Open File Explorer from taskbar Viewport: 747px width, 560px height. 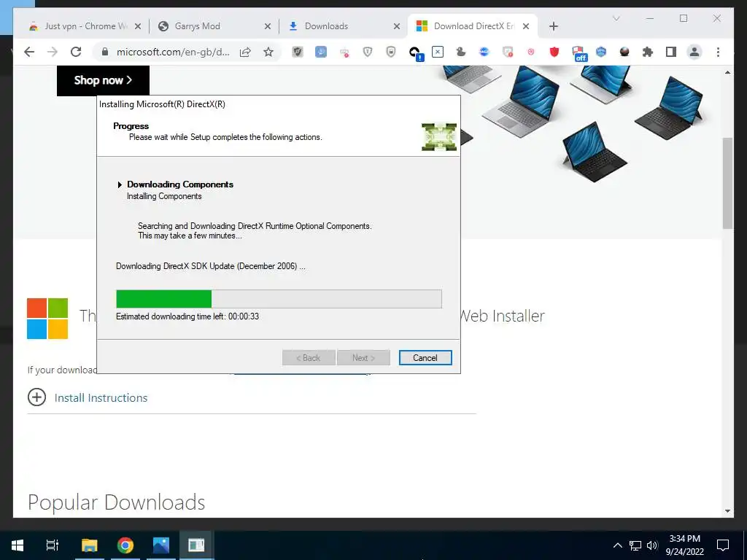coord(89,545)
